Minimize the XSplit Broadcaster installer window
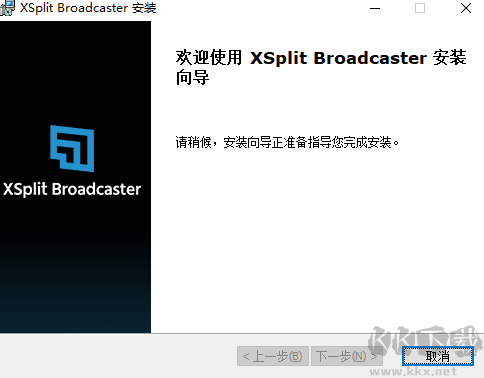Image resolution: width=484 pixels, height=378 pixels. [375, 8]
